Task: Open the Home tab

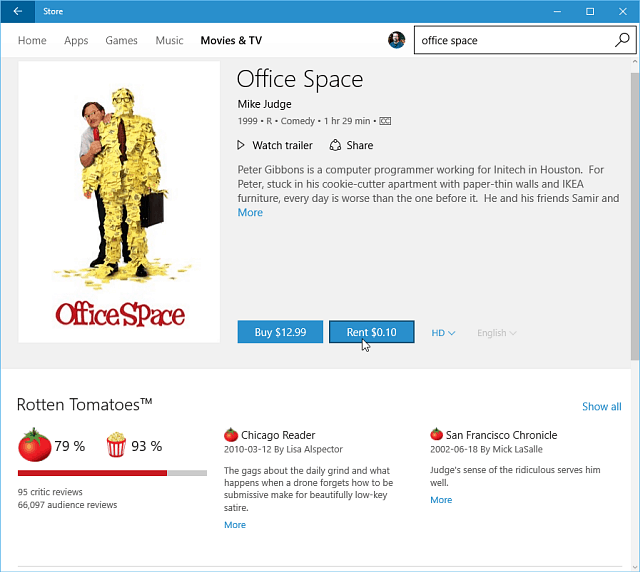Action: coord(32,40)
